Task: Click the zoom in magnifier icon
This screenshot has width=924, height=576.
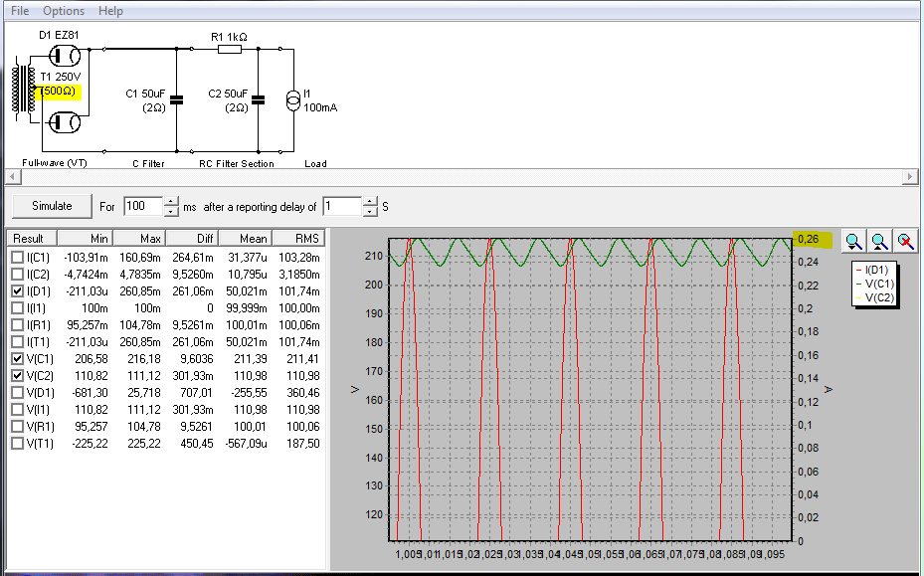Action: click(853, 240)
